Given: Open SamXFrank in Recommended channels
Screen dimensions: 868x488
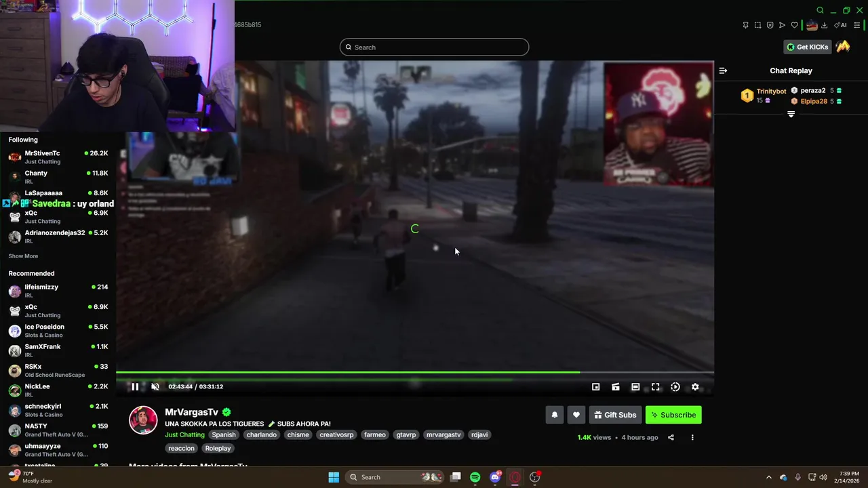Looking at the screenshot, I should coord(58,350).
